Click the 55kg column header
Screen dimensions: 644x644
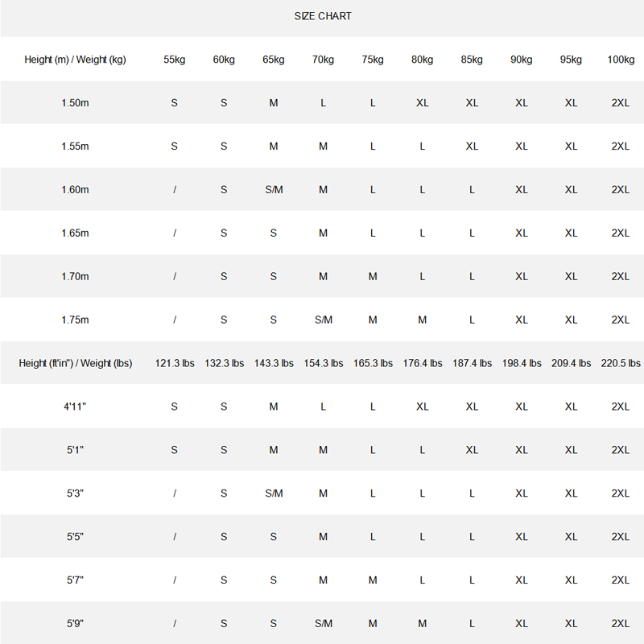(x=174, y=60)
